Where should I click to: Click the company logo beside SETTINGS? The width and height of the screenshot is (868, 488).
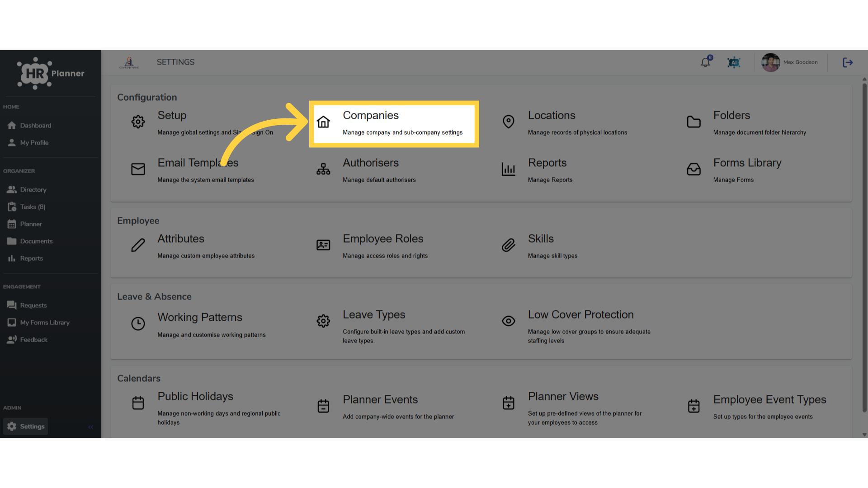point(129,62)
